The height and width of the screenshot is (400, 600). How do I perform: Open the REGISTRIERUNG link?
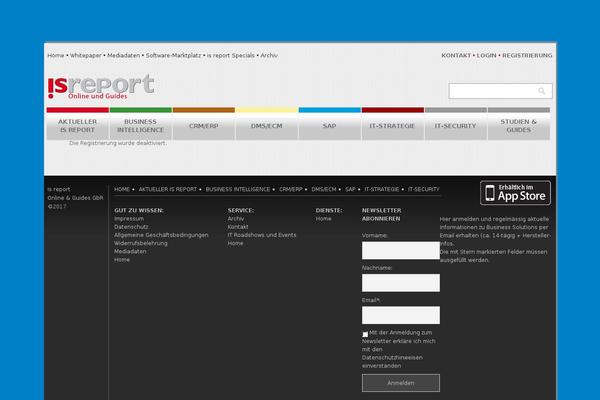pos(527,56)
